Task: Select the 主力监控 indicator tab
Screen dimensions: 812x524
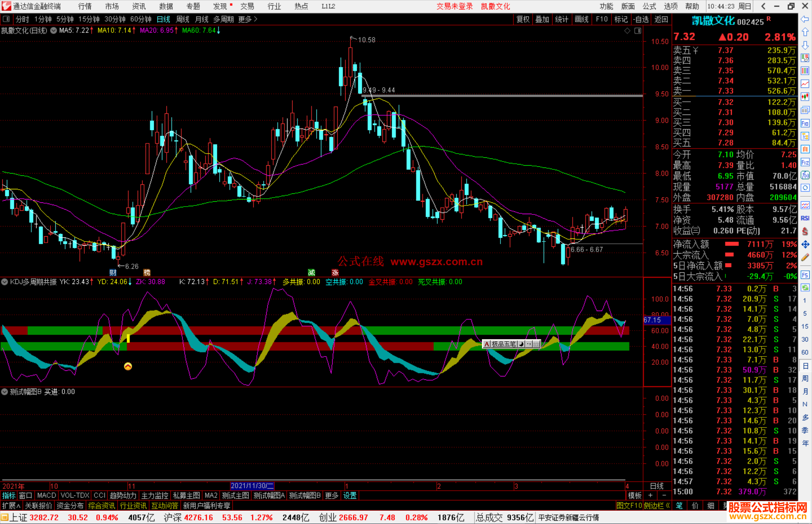Action: [x=155, y=495]
